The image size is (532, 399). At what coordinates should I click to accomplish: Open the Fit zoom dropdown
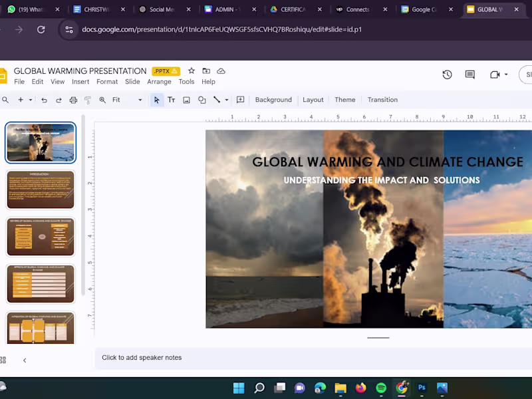(139, 99)
